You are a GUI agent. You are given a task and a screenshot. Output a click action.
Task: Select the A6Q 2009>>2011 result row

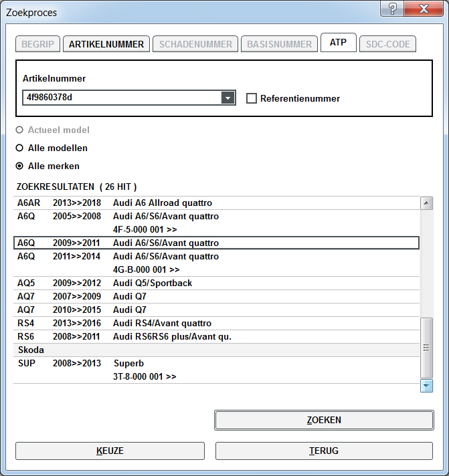[x=216, y=243]
